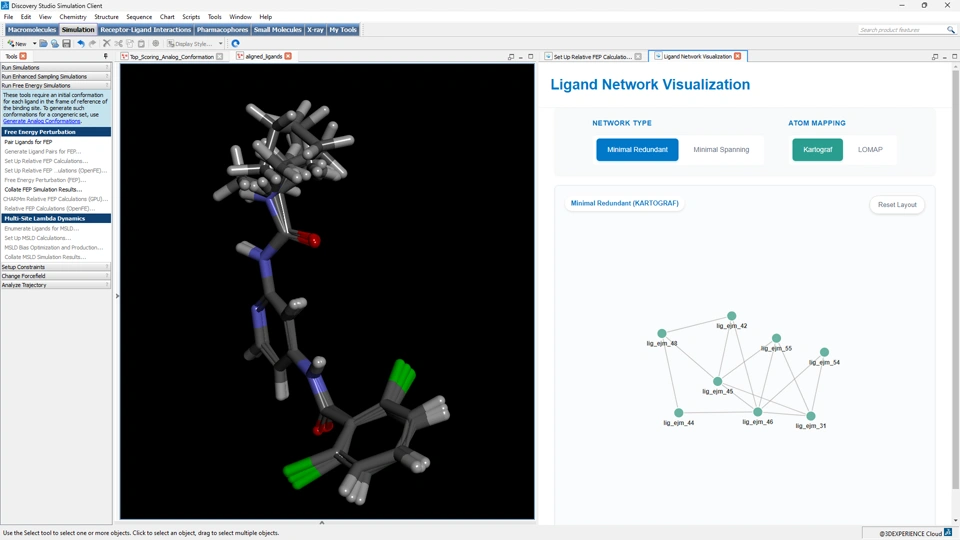The height and width of the screenshot is (540, 960).
Task: Pin the Tools panel with pushpin icon
Action: (106, 57)
